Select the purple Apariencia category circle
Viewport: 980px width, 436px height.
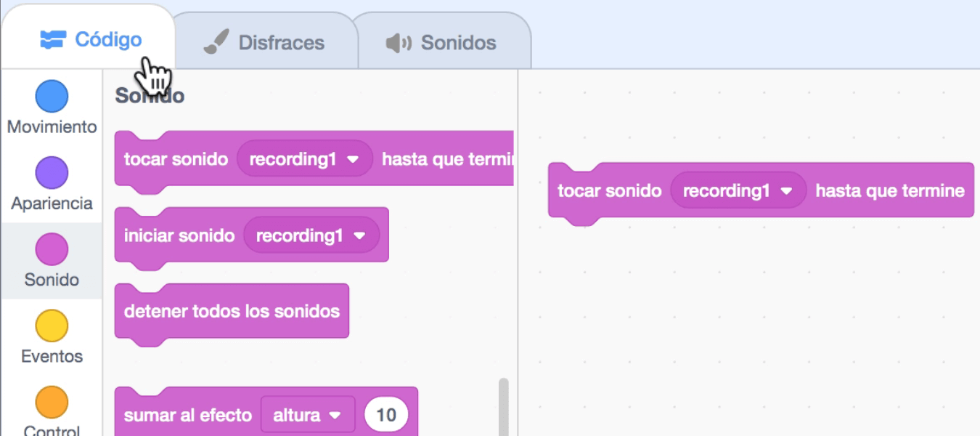[52, 173]
